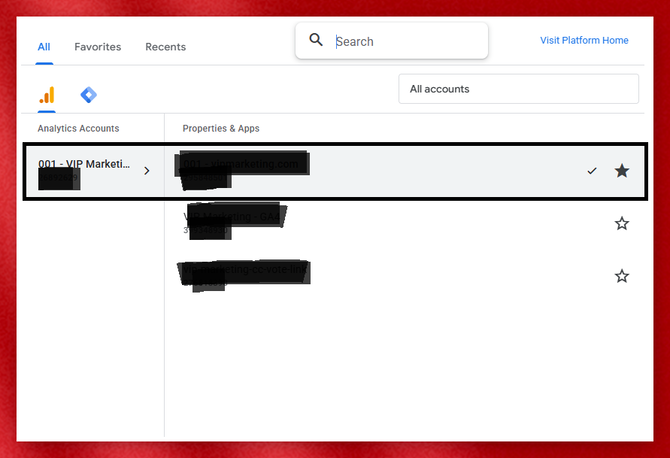Click the Analytics Accounts column header
670x458 pixels.
[78, 129]
